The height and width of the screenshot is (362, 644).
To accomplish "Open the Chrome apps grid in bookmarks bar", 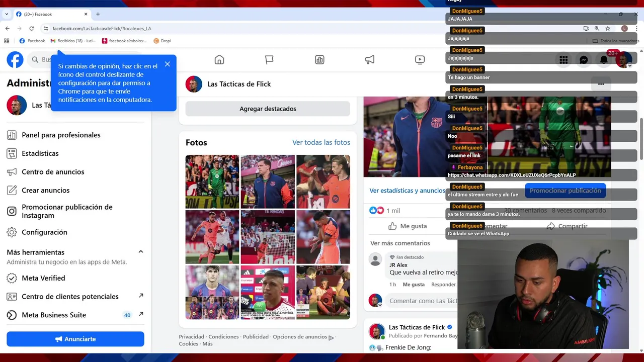I will 7,41.
